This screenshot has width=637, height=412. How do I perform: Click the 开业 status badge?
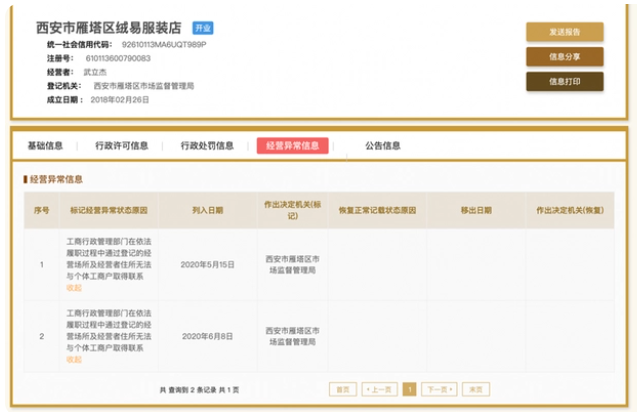click(203, 28)
